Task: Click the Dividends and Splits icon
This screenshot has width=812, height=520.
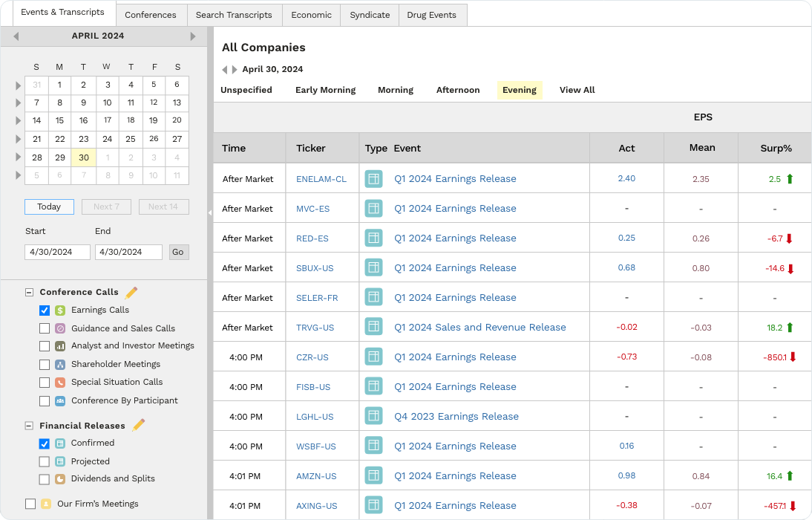Action: pyautogui.click(x=60, y=479)
